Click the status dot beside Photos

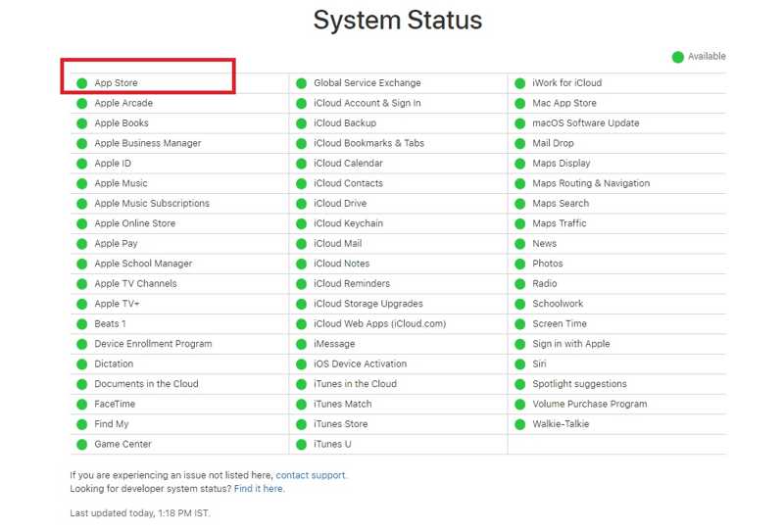[x=520, y=264]
